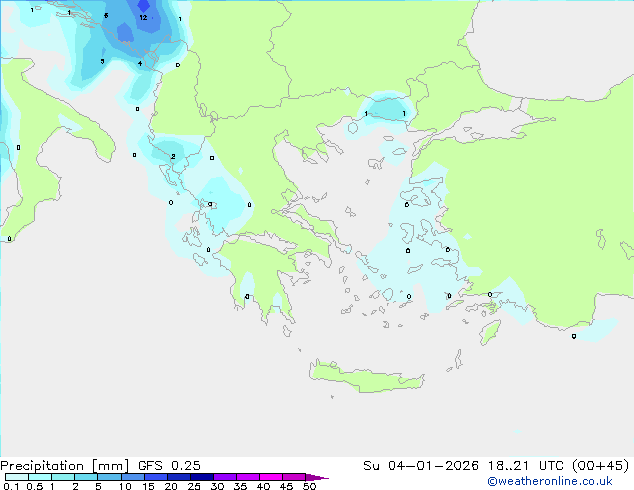Click the legend label '15'
This screenshot has width=634, height=490.
coord(148,486)
